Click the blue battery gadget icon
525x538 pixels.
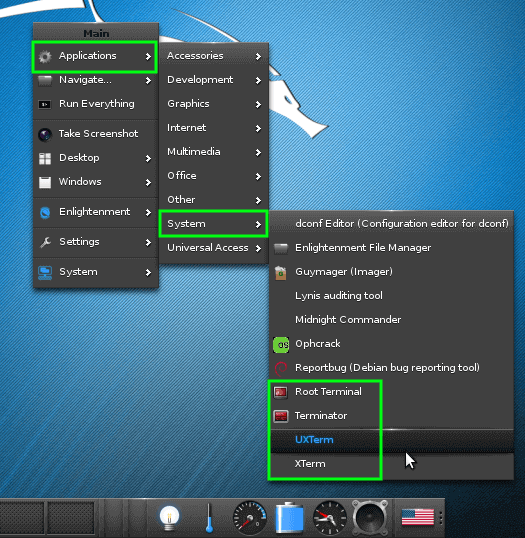click(290, 517)
